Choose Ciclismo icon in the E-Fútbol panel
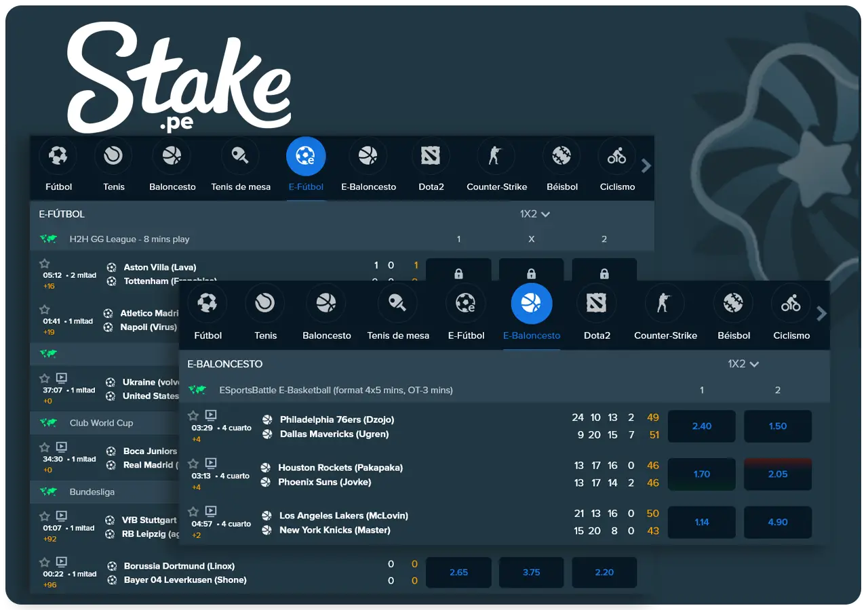 coord(617,157)
